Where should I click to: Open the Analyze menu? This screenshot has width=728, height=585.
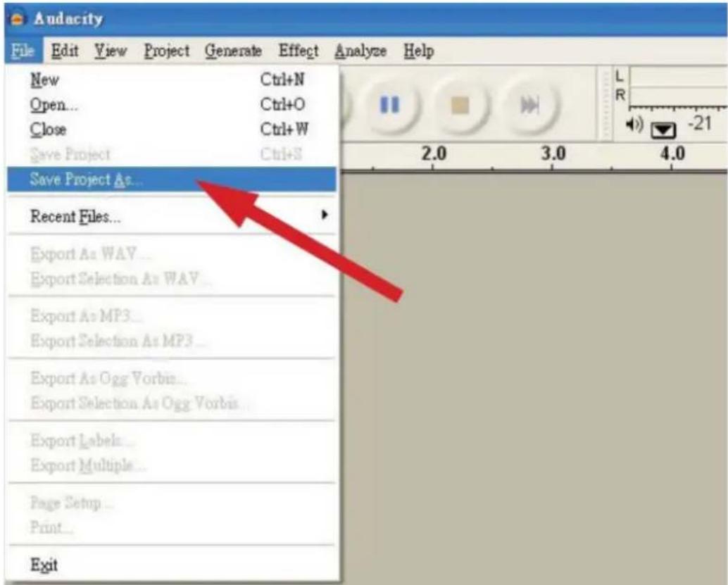pyautogui.click(x=360, y=51)
